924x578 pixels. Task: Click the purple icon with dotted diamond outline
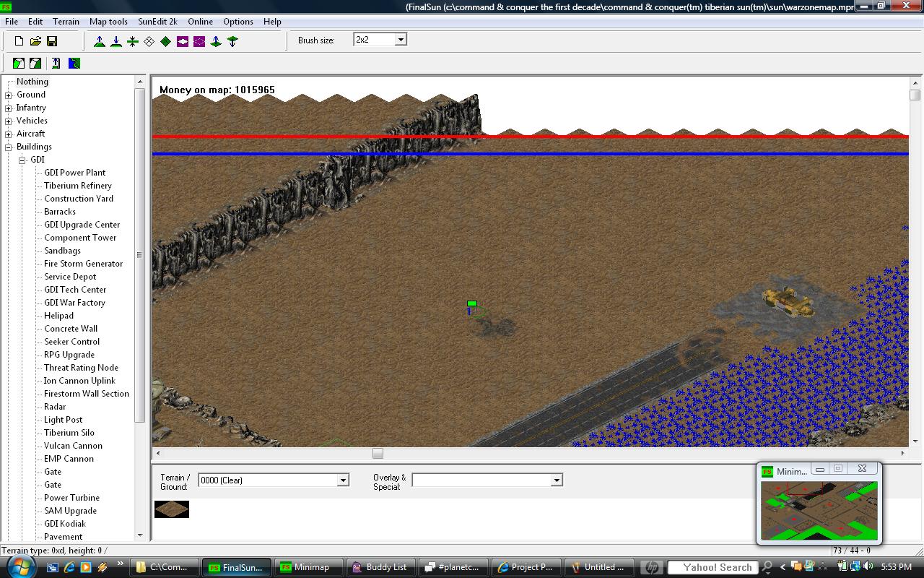[x=199, y=41]
